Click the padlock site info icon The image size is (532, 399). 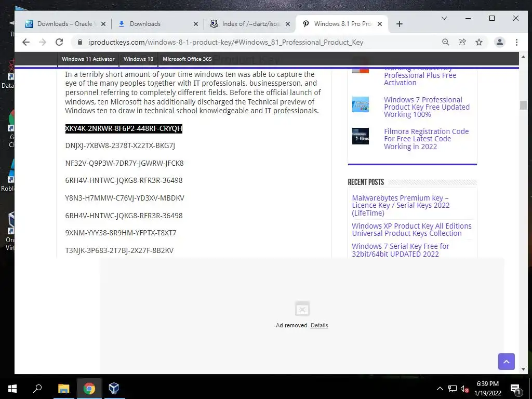pyautogui.click(x=80, y=42)
